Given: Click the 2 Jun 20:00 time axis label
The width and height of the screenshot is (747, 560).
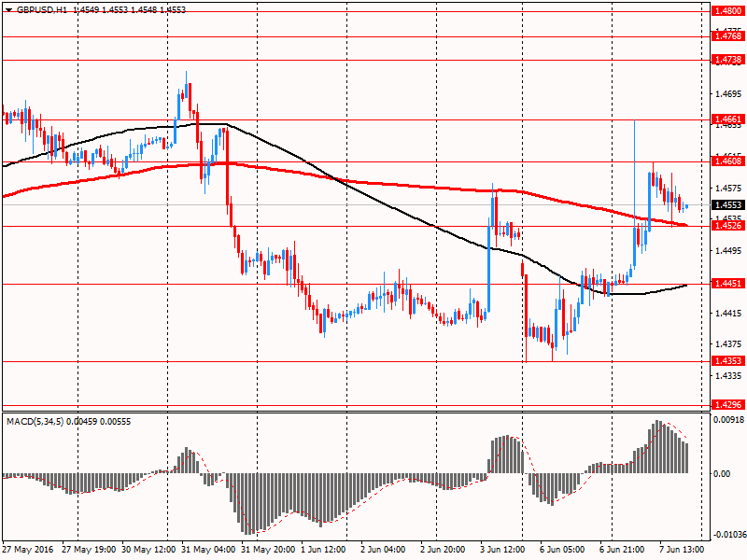Looking at the screenshot, I should coord(443,550).
